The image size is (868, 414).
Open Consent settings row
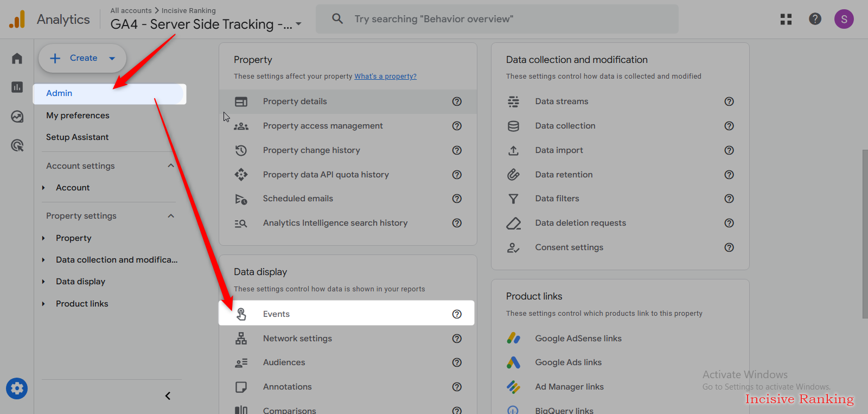[620, 247]
